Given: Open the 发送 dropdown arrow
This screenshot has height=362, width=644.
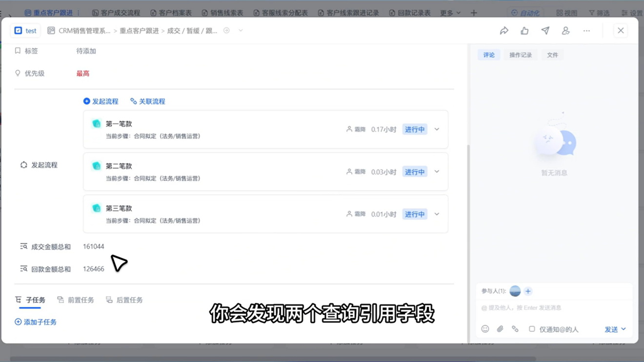Looking at the screenshot, I should pos(624,329).
